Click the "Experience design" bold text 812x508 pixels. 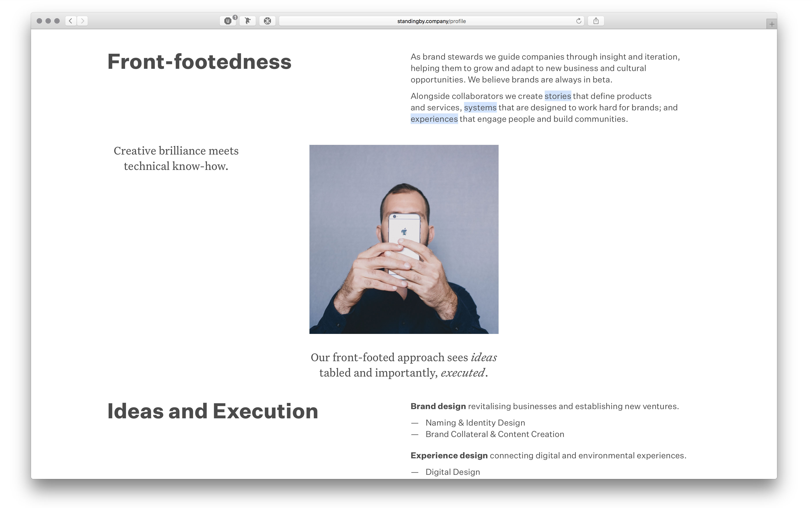pos(449,455)
